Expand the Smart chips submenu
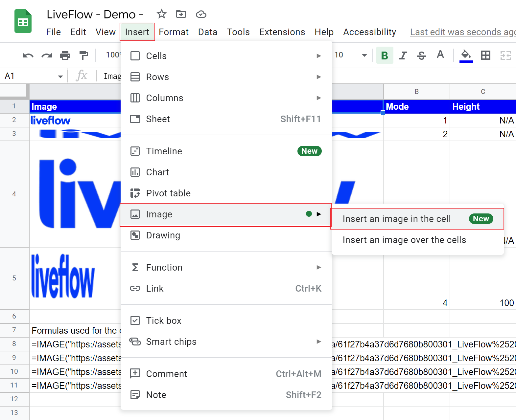Image resolution: width=516 pixels, height=420 pixels. tap(226, 342)
